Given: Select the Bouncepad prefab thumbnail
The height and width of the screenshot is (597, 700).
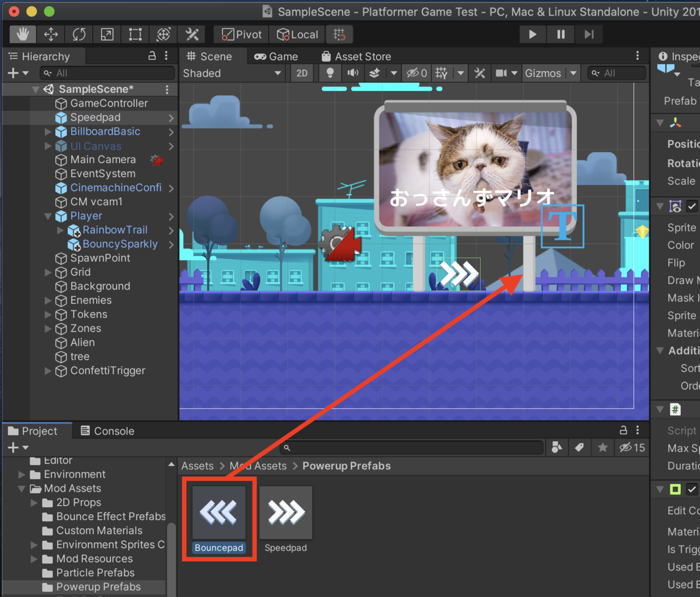Looking at the screenshot, I should [x=219, y=512].
